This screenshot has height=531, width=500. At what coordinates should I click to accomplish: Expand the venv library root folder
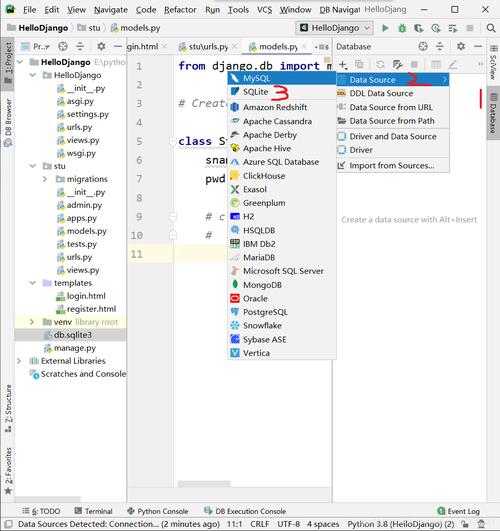(x=32, y=322)
